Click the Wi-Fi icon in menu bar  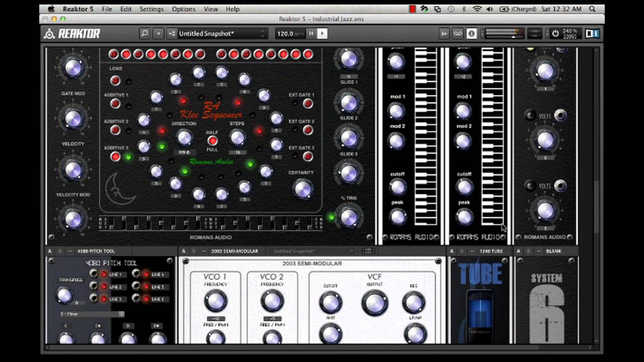click(476, 9)
